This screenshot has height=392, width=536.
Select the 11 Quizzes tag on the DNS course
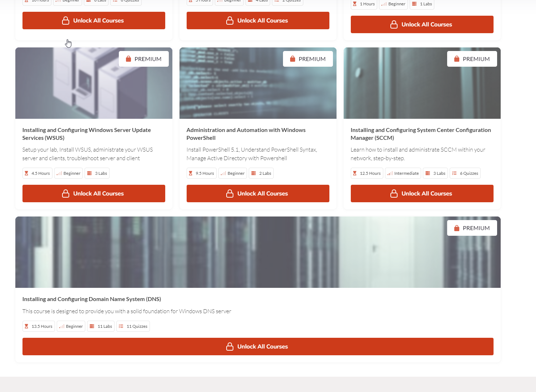coord(134,326)
